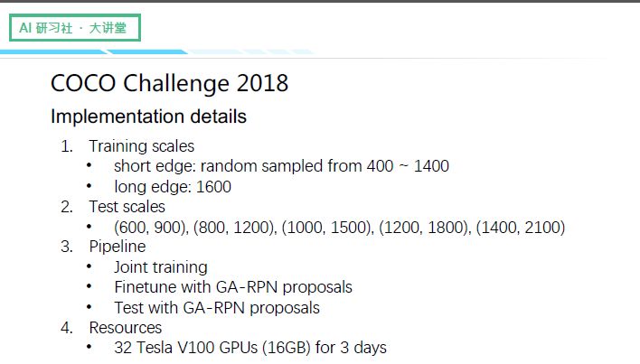Click the Pipeline list heading
The width and height of the screenshot is (640, 364).
click(x=118, y=247)
